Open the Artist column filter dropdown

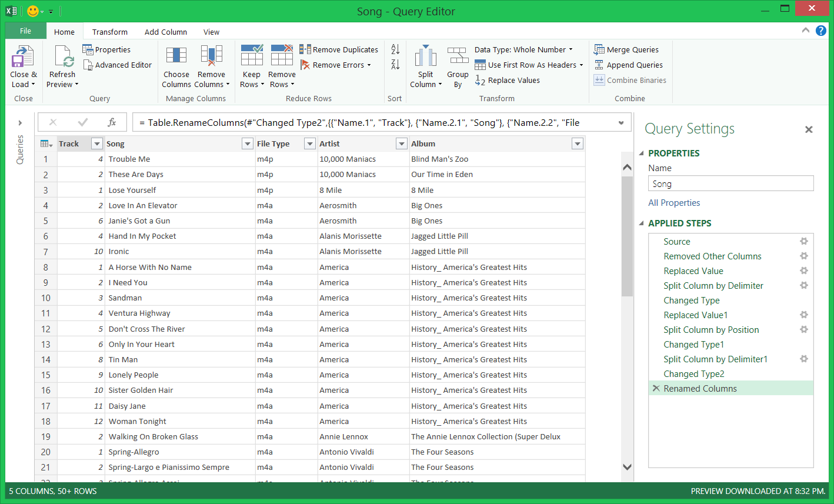401,144
